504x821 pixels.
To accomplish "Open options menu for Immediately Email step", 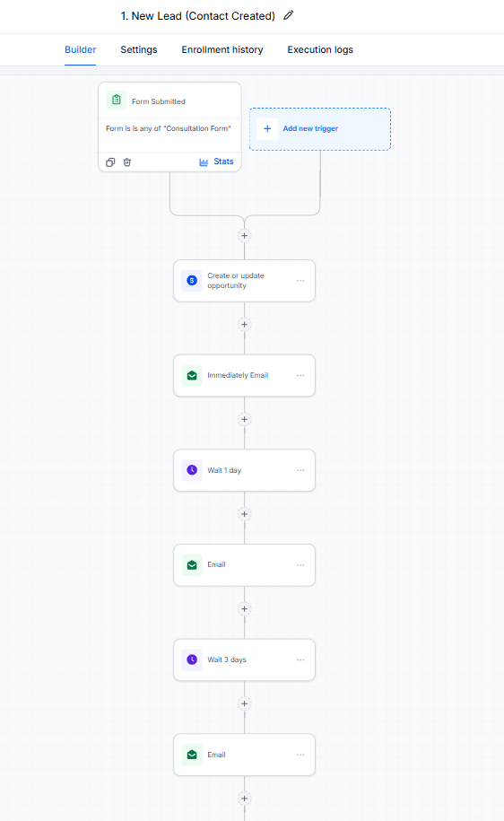I will pos(300,375).
